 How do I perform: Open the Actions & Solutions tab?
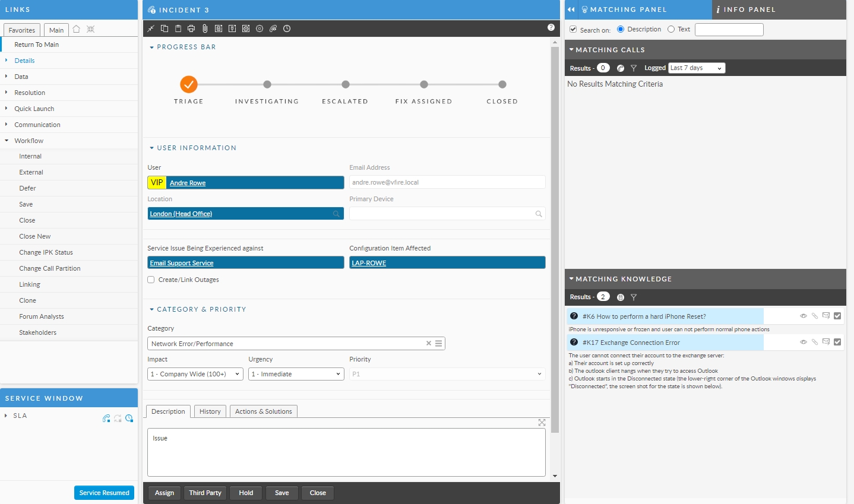point(263,411)
